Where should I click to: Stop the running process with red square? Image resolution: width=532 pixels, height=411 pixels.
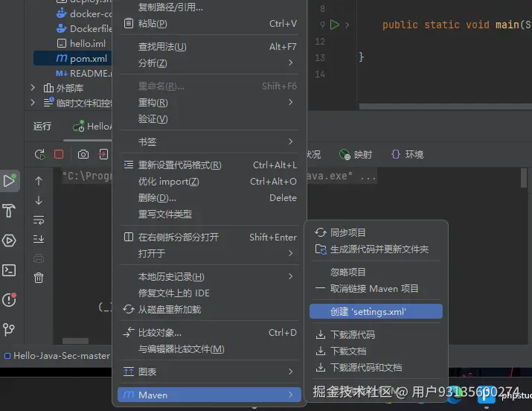[x=59, y=154]
